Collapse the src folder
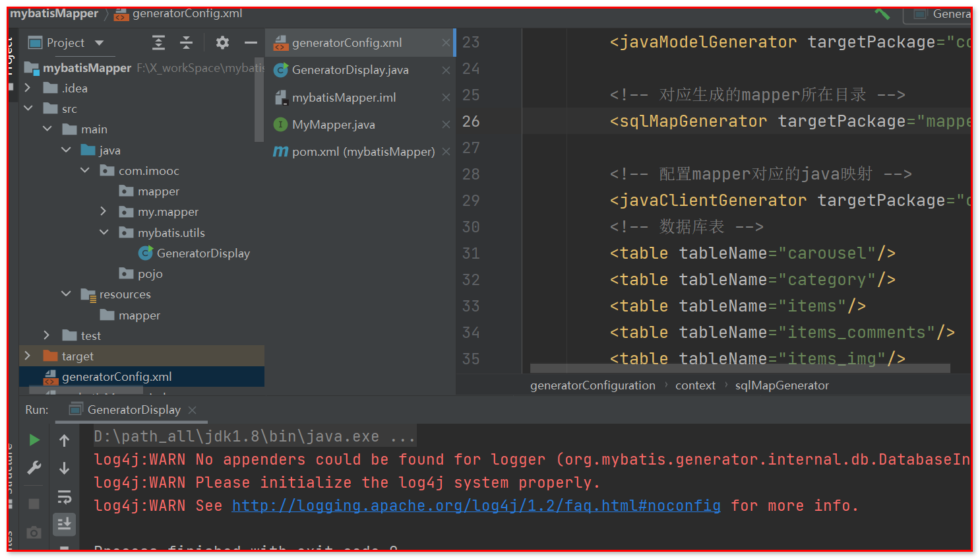Viewport: 980px width, 559px height. (28, 108)
